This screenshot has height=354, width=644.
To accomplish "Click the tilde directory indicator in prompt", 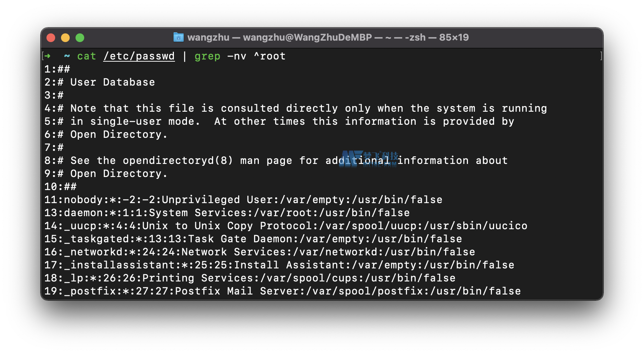I will tap(67, 56).
